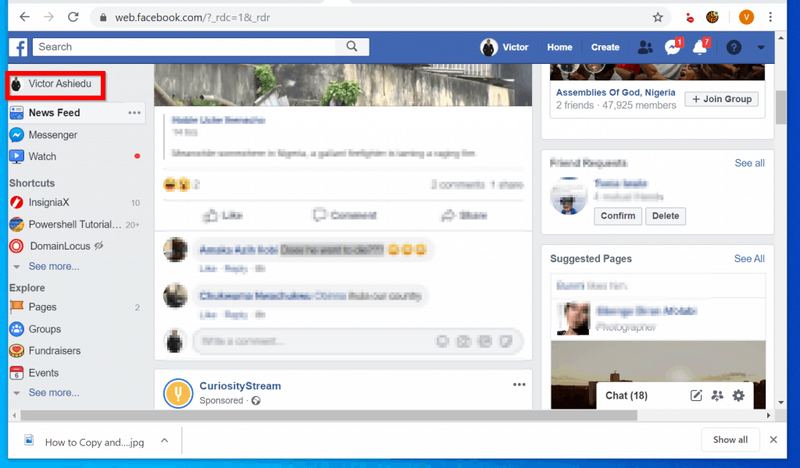Image resolution: width=800 pixels, height=468 pixels.
Task: Open Assemblies Of God, Nigeria group link
Action: coord(615,92)
